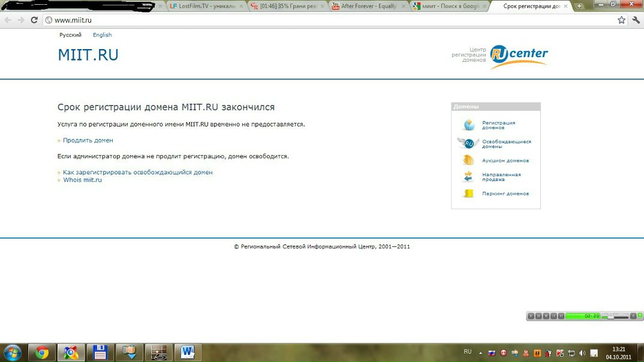Screen dimensions: 644x362
Task: Click the Продлить домен link
Action: pyautogui.click(x=88, y=140)
